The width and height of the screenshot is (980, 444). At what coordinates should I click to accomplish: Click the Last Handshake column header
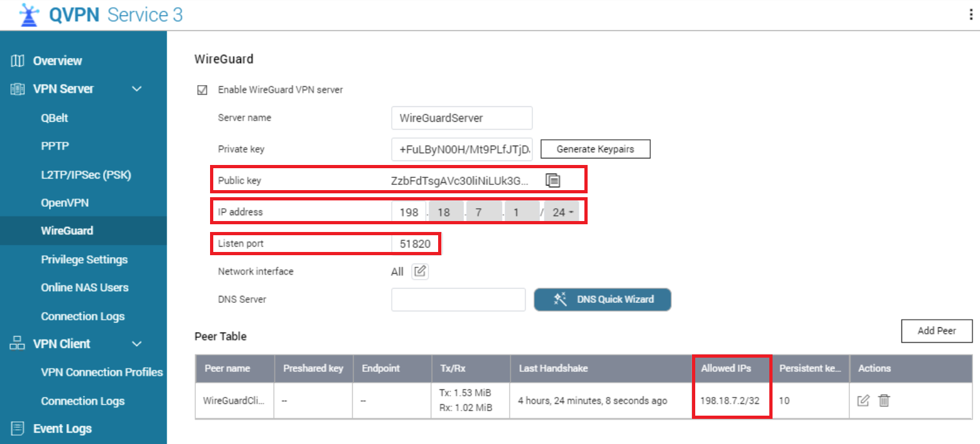point(600,369)
